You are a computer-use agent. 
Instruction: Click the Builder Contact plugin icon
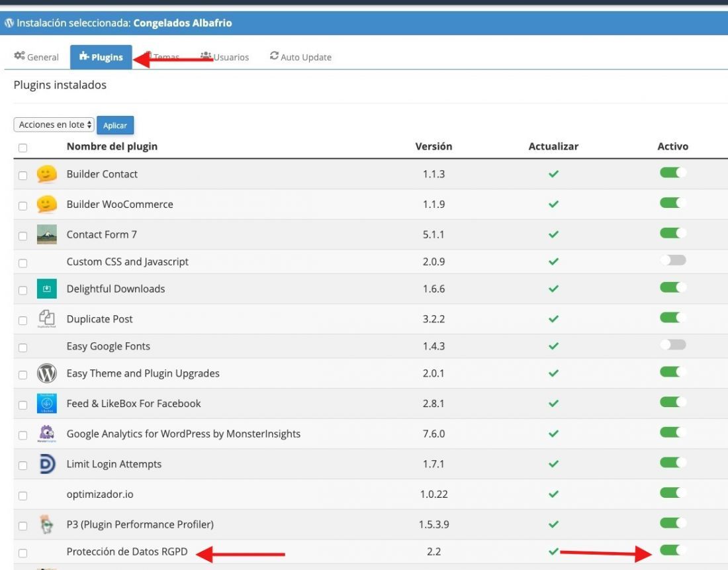(46, 174)
